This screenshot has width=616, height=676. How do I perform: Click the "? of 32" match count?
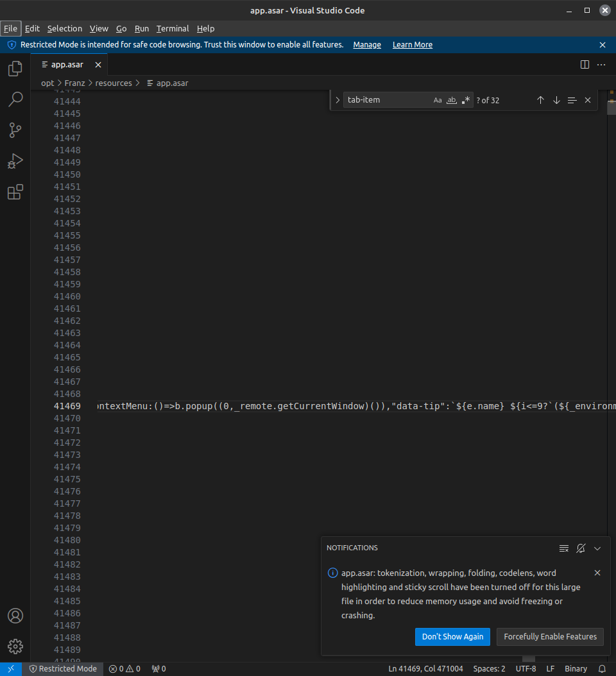click(488, 101)
